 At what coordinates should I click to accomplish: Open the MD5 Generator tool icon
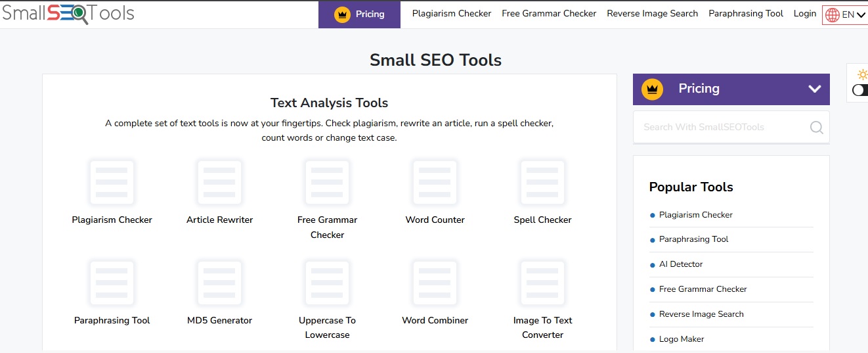(x=219, y=283)
